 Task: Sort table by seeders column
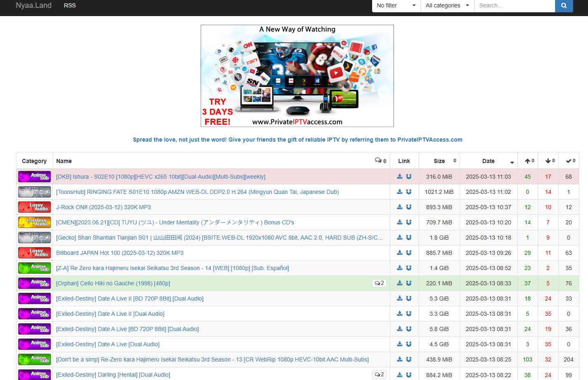point(529,161)
